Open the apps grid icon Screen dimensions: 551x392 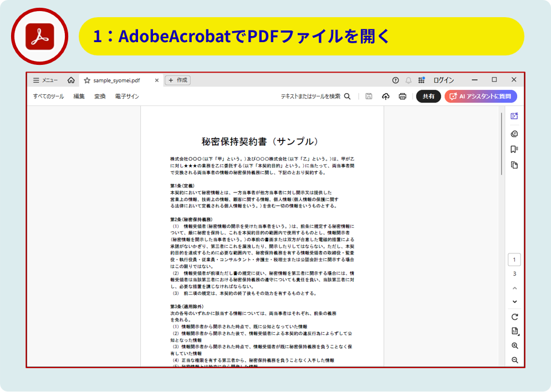pos(421,80)
